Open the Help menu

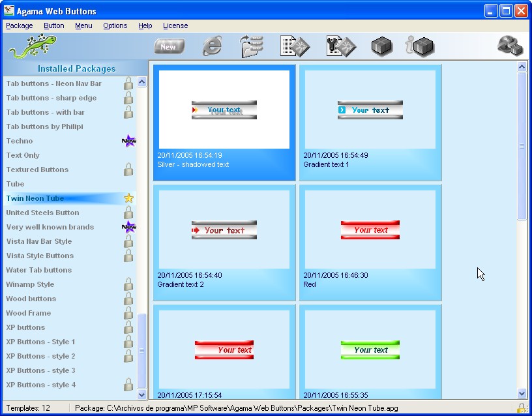pyautogui.click(x=145, y=26)
